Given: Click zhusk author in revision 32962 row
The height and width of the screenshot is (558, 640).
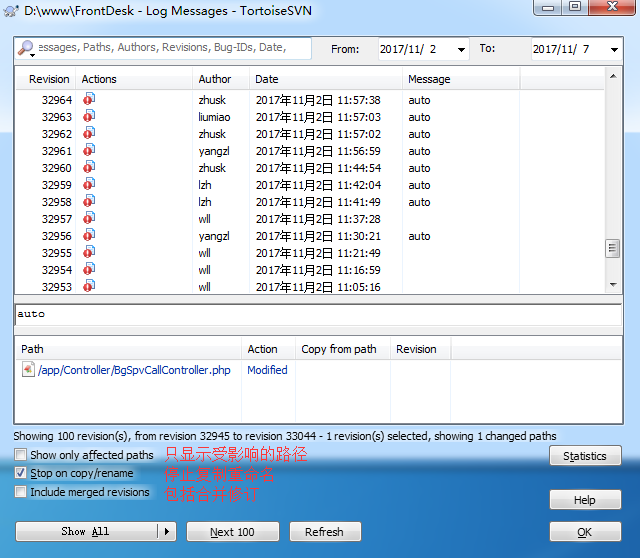Looking at the screenshot, I should click(x=212, y=134).
